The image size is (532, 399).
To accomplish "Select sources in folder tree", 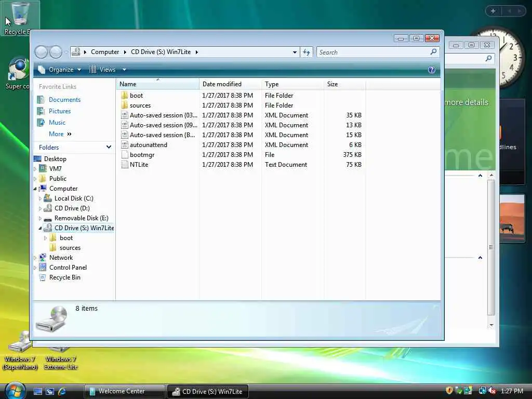I will click(70, 248).
